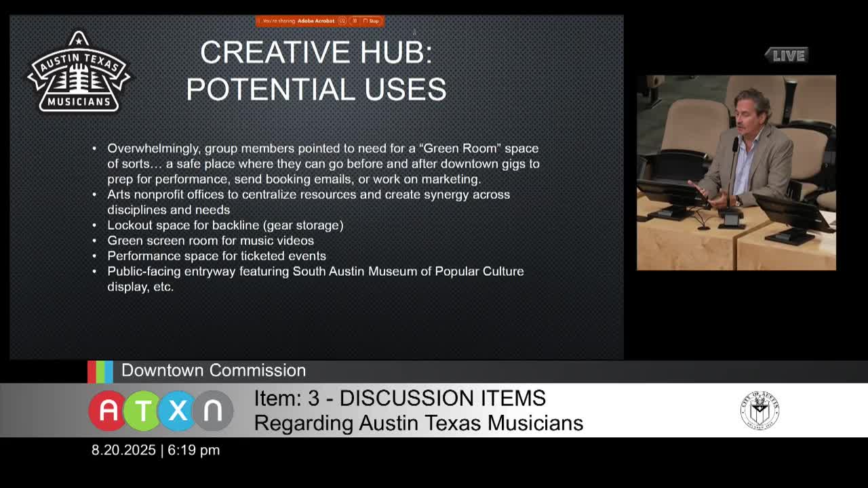Click the small icon left of Stop button
This screenshot has width=868, height=488.
tap(354, 21)
